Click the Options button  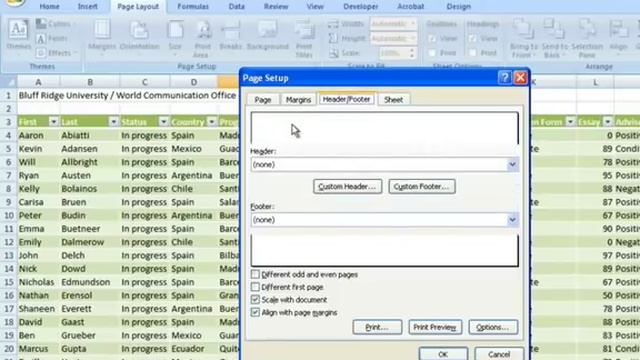[493, 327]
